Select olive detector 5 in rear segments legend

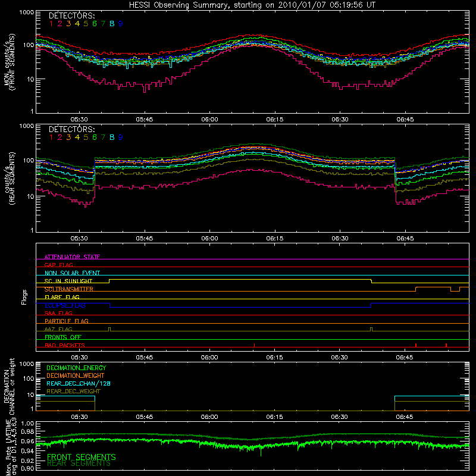coord(86,137)
